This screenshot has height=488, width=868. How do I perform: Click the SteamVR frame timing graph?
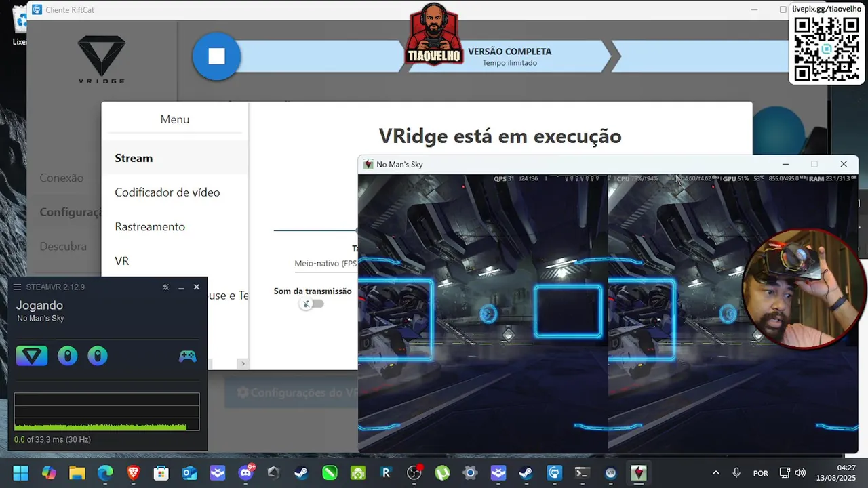coord(107,411)
